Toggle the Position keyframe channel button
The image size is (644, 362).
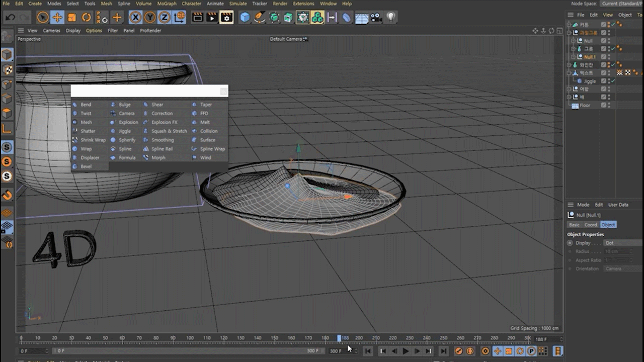click(497, 351)
